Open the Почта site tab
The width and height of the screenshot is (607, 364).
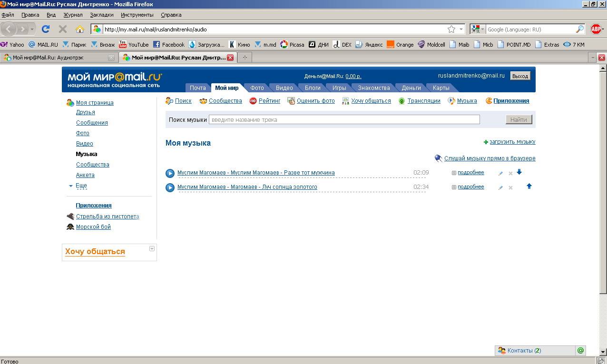click(x=198, y=88)
